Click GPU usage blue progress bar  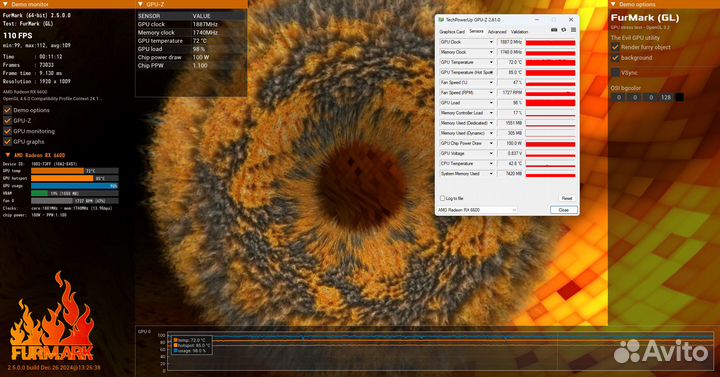(x=74, y=186)
